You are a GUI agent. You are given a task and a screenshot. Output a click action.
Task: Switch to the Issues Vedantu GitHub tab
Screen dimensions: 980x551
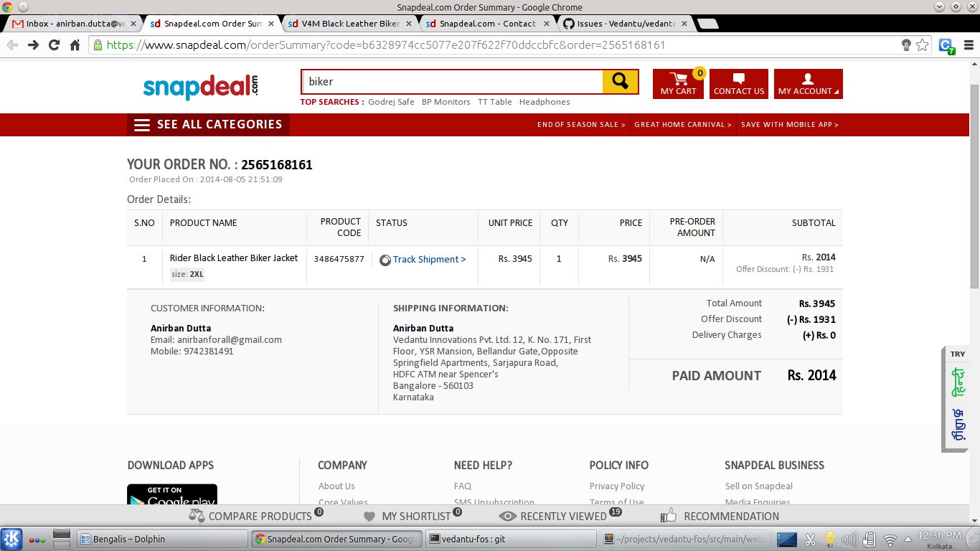click(624, 24)
